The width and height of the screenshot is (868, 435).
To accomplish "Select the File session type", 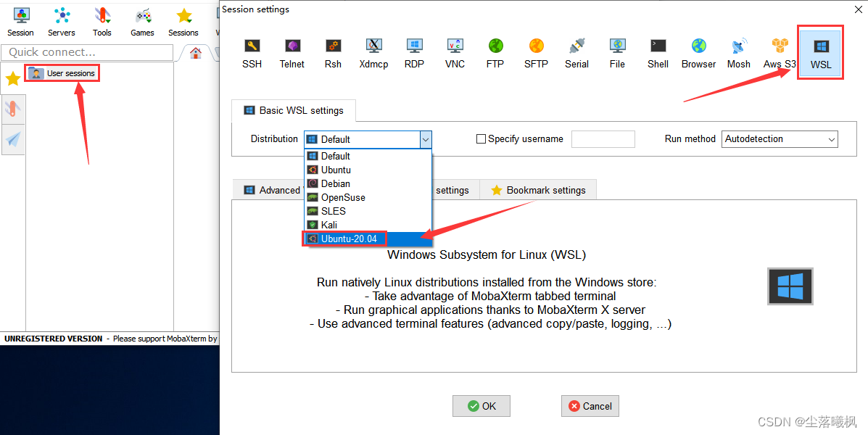I will tap(617, 54).
